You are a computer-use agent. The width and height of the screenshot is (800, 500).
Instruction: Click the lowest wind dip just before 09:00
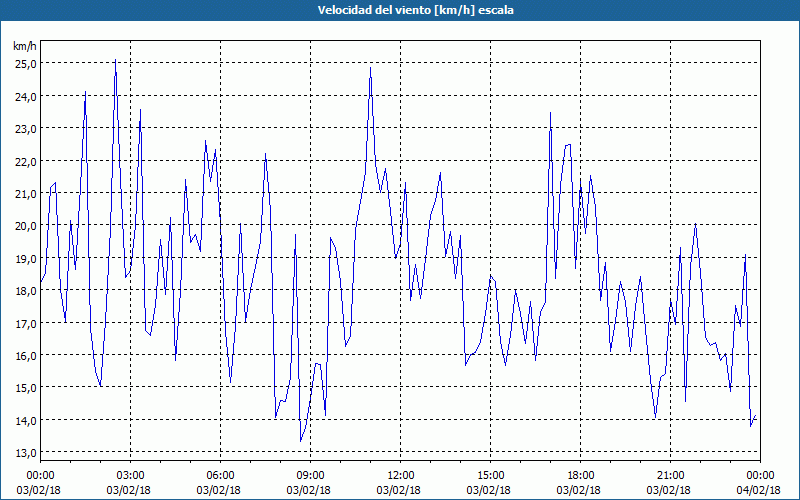301,441
